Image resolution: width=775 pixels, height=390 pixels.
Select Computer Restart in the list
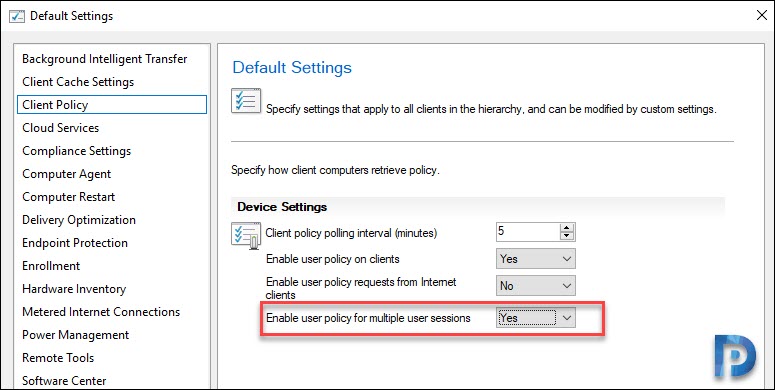(x=69, y=197)
